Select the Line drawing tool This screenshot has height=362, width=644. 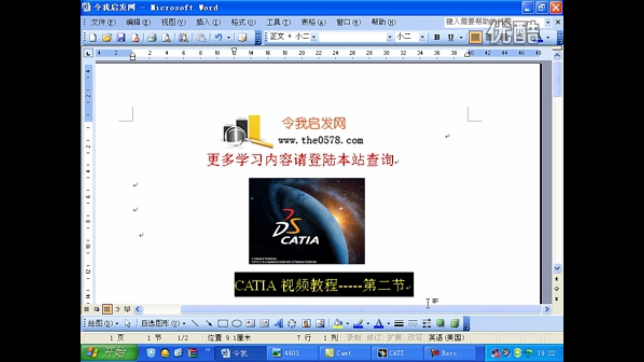click(x=195, y=323)
